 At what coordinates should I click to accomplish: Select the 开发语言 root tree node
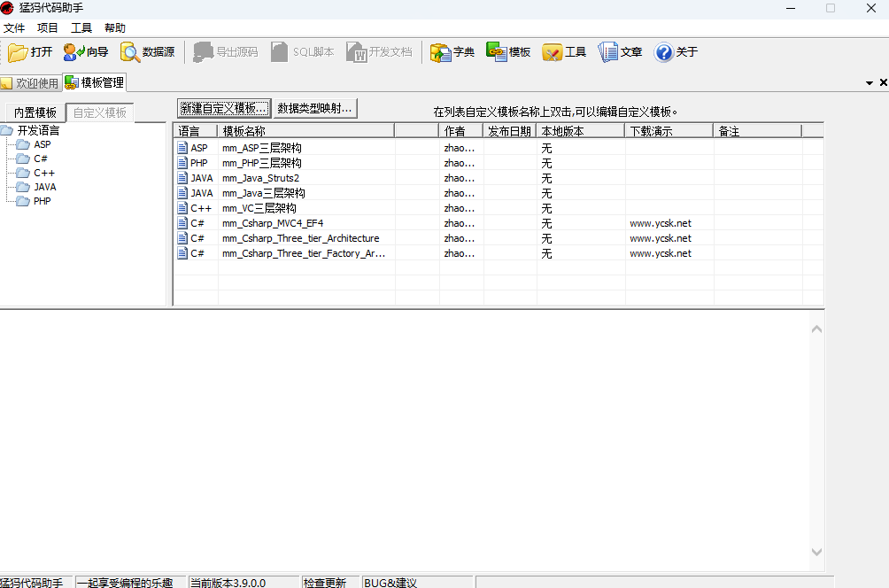click(39, 130)
